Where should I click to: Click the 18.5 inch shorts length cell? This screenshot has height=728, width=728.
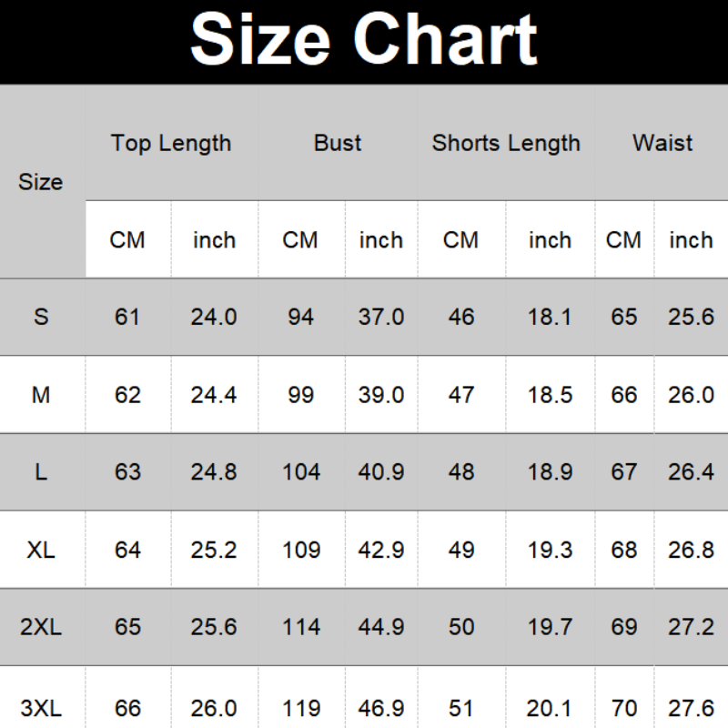click(550, 395)
